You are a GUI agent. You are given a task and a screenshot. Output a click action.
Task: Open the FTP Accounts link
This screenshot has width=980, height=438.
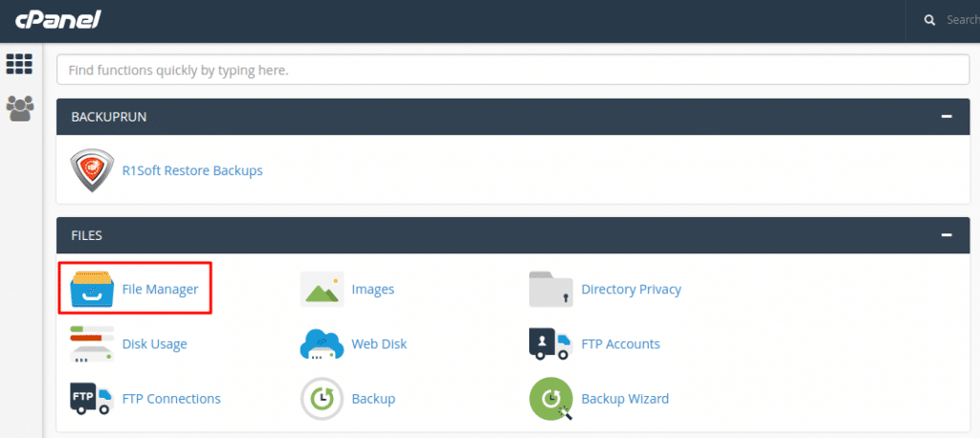pos(620,343)
